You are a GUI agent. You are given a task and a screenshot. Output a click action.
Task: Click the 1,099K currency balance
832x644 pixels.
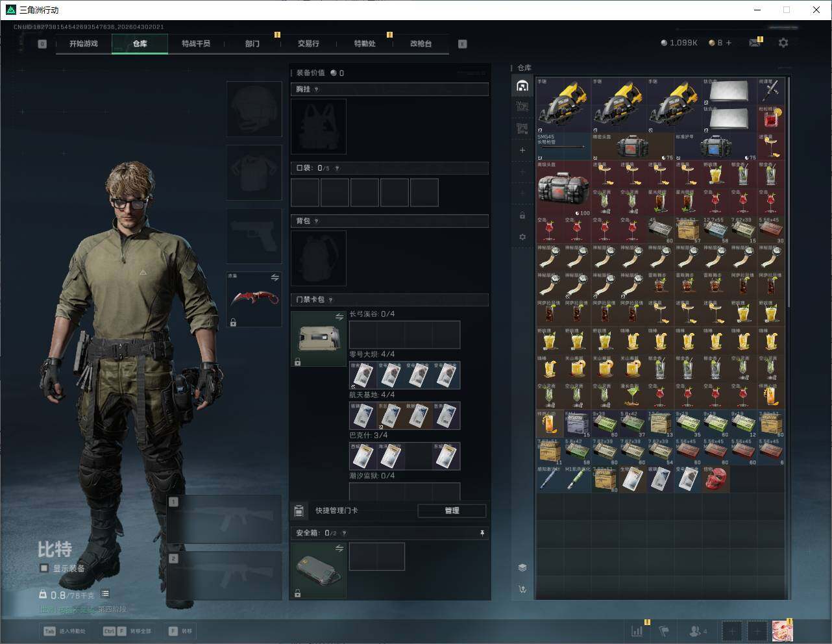click(x=679, y=43)
